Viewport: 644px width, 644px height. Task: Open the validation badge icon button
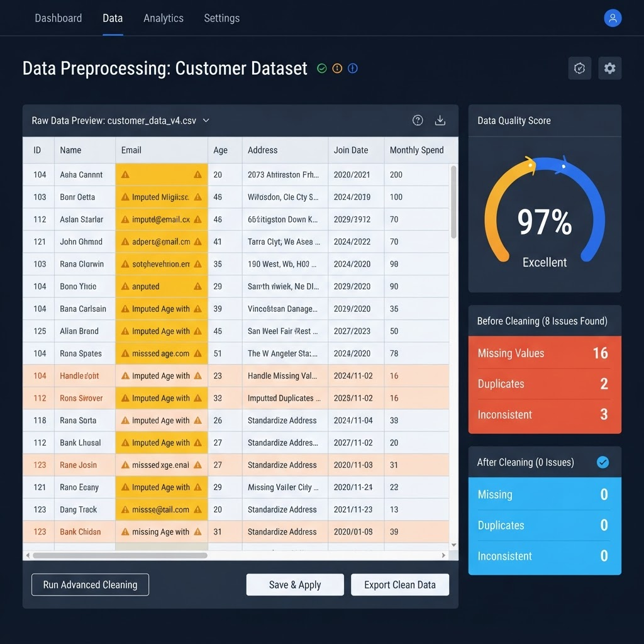(579, 68)
